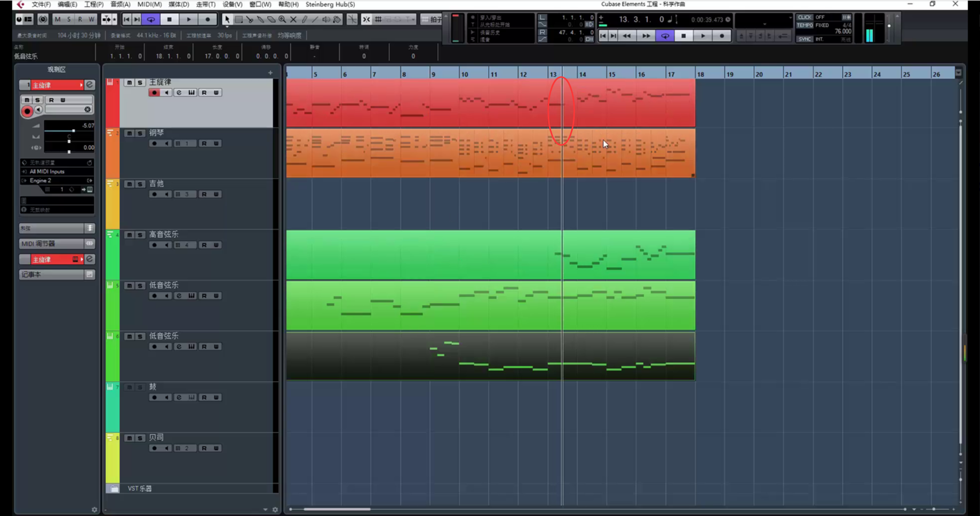Open track list settings gear

pyautogui.click(x=275, y=509)
